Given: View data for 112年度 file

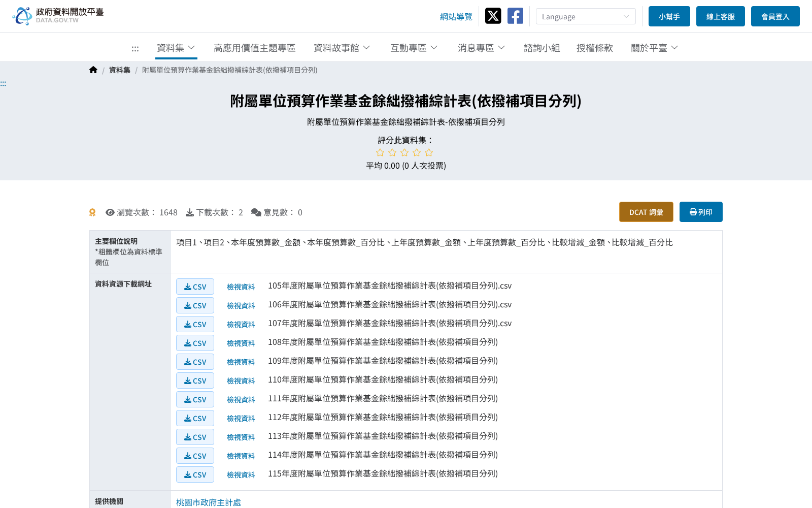Looking at the screenshot, I should [x=241, y=419].
